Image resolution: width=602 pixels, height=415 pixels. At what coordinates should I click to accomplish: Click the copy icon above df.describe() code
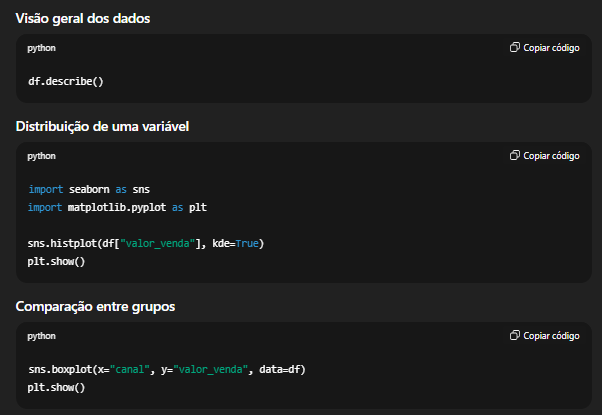(x=514, y=48)
